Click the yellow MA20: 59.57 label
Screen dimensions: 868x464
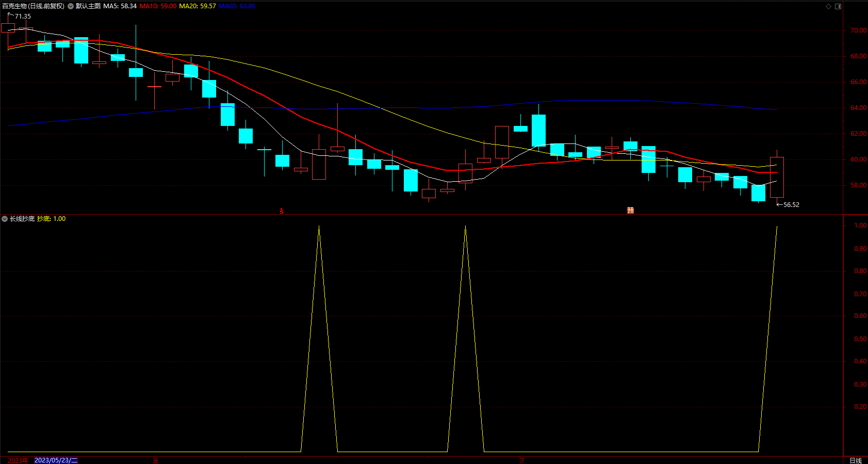click(198, 6)
